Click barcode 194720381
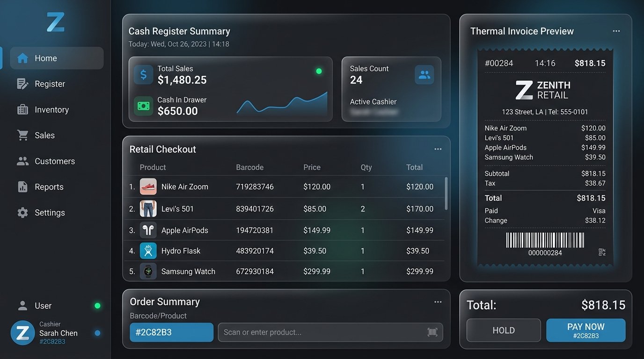 [255, 230]
